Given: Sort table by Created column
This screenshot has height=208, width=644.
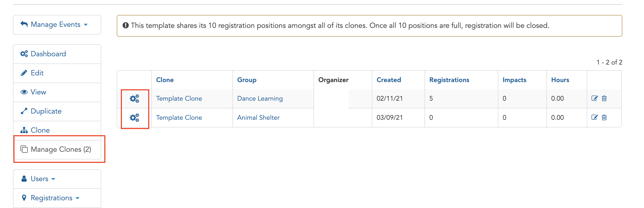Looking at the screenshot, I should pyautogui.click(x=389, y=80).
